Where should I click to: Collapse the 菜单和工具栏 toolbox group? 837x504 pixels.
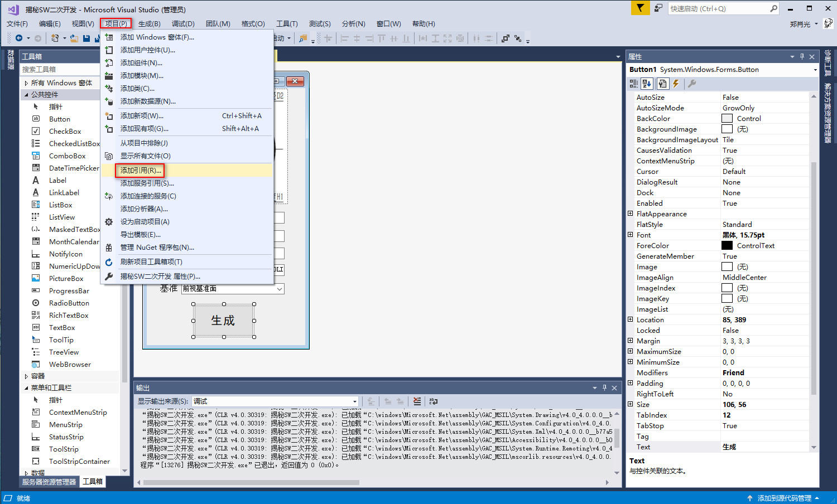[x=26, y=388]
